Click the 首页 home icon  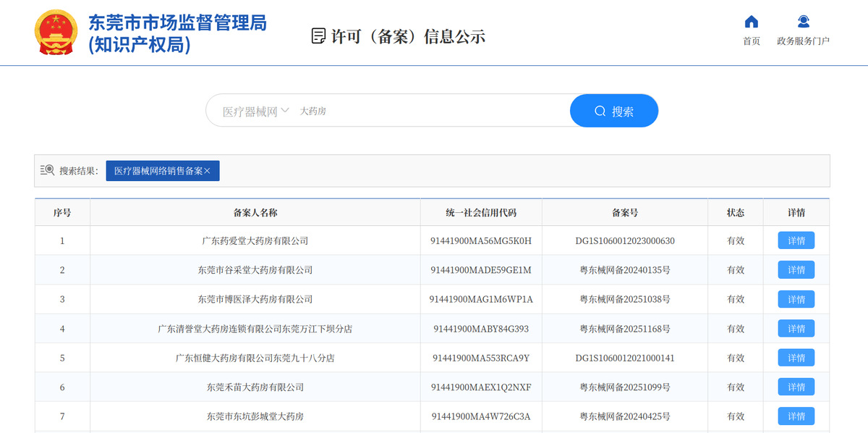752,22
